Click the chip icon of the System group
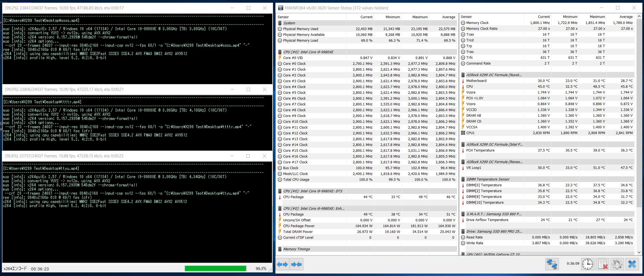Image resolution: width=644 pixels, height=276 pixels. tap(280, 23)
